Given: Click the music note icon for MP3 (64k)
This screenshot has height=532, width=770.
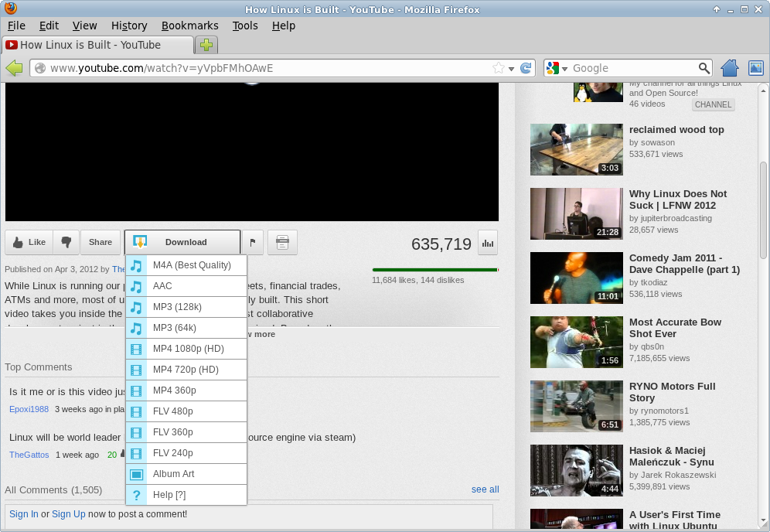Looking at the screenshot, I should coord(137,328).
